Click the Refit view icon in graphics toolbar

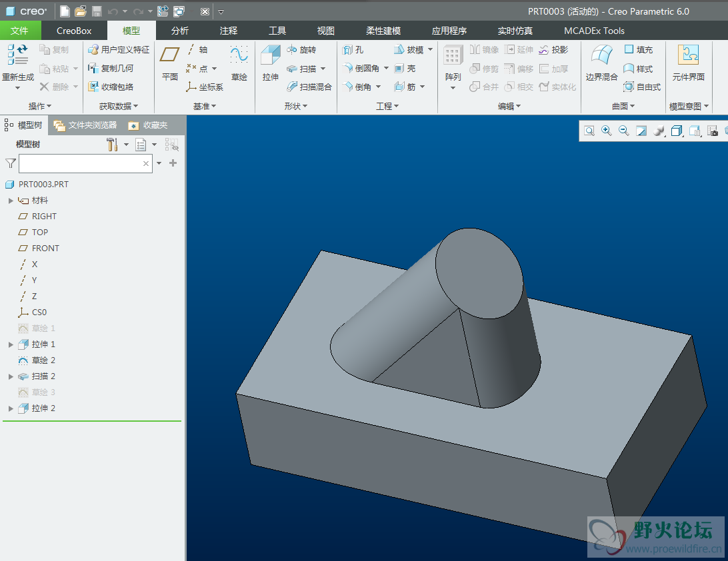click(589, 131)
